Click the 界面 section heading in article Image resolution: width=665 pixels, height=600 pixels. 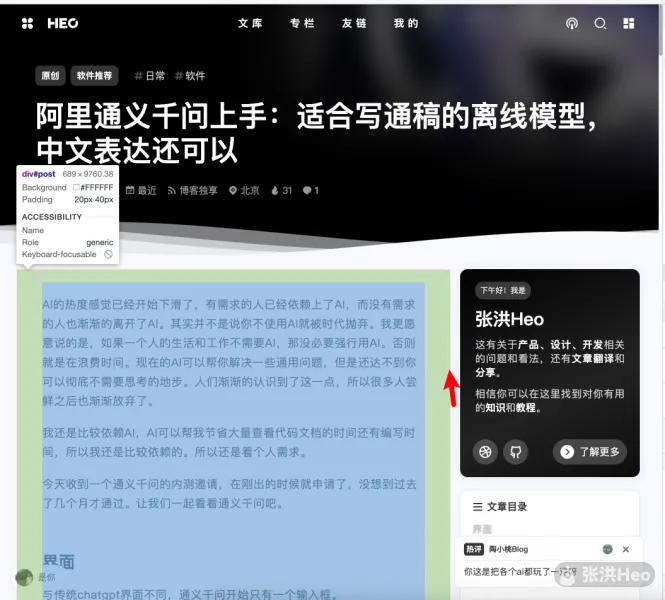[59, 561]
